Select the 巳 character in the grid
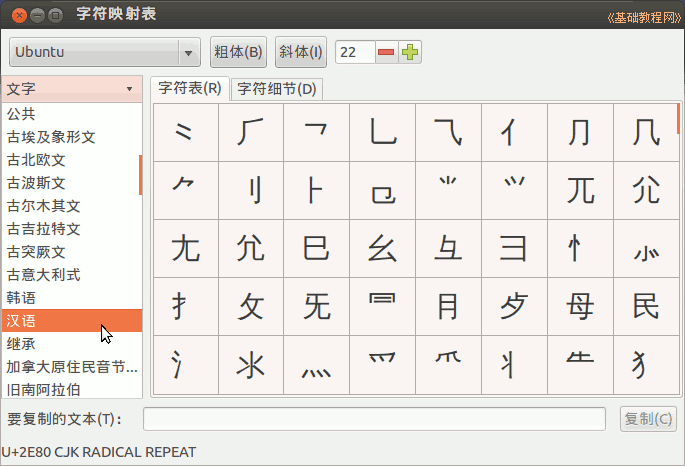 click(x=316, y=247)
